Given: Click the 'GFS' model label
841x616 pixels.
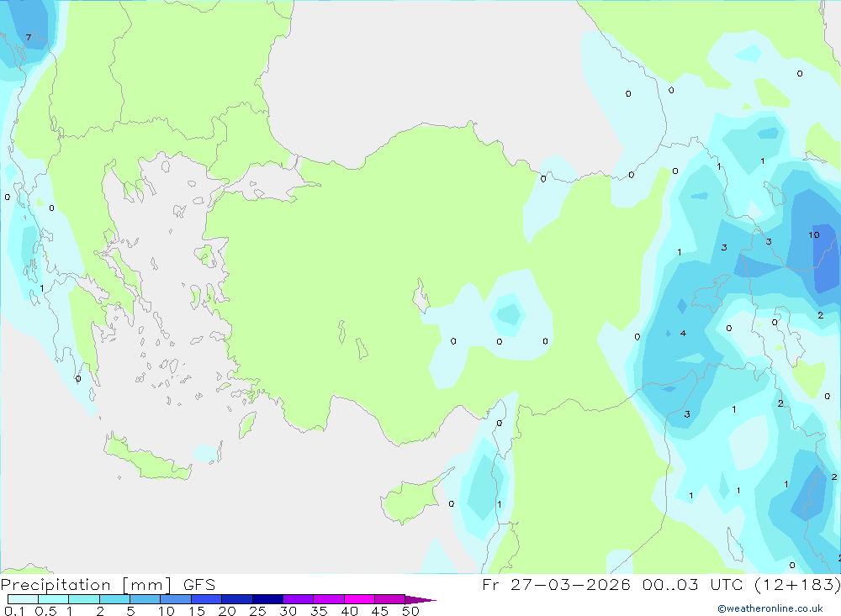Looking at the screenshot, I should click(199, 584).
